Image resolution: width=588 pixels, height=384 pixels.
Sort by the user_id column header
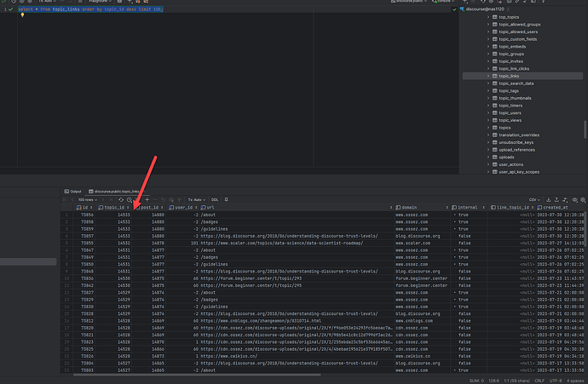pyautogui.click(x=183, y=207)
